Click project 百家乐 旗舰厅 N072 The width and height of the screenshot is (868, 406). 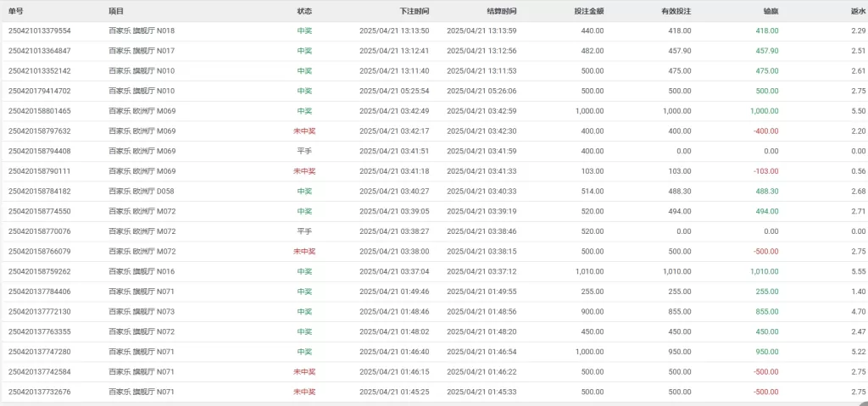pos(142,331)
